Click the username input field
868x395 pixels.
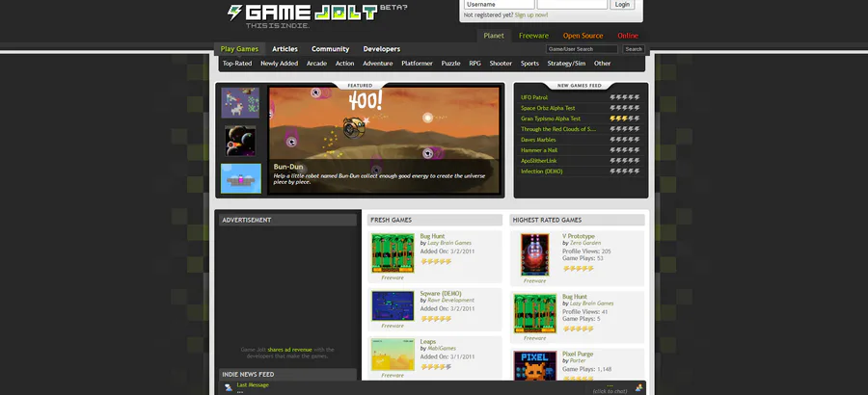(499, 5)
